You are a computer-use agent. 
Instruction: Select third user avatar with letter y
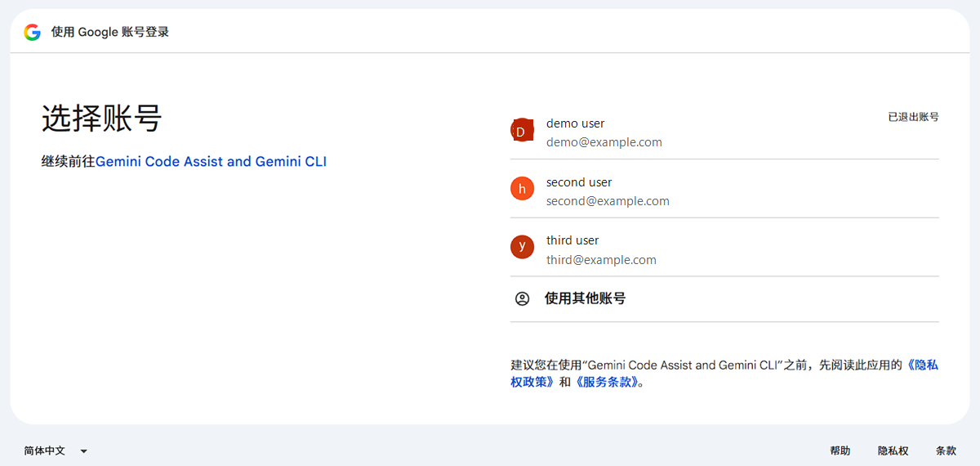pyautogui.click(x=522, y=247)
